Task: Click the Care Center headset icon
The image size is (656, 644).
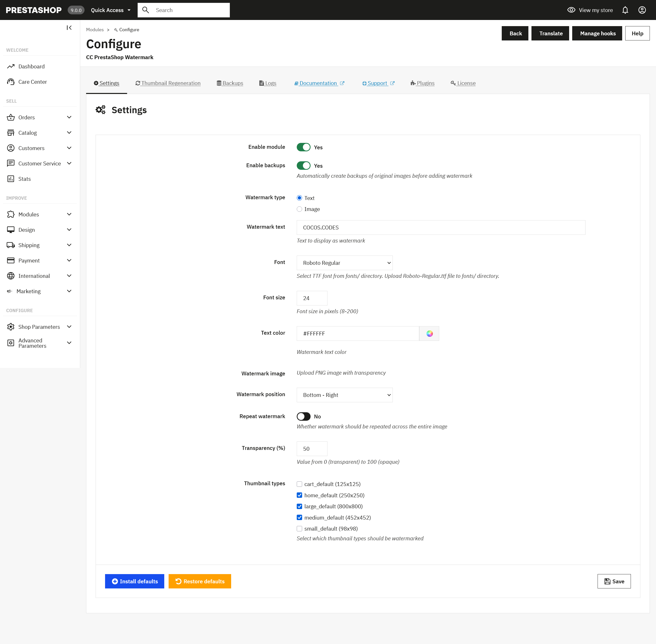Action: (x=11, y=82)
